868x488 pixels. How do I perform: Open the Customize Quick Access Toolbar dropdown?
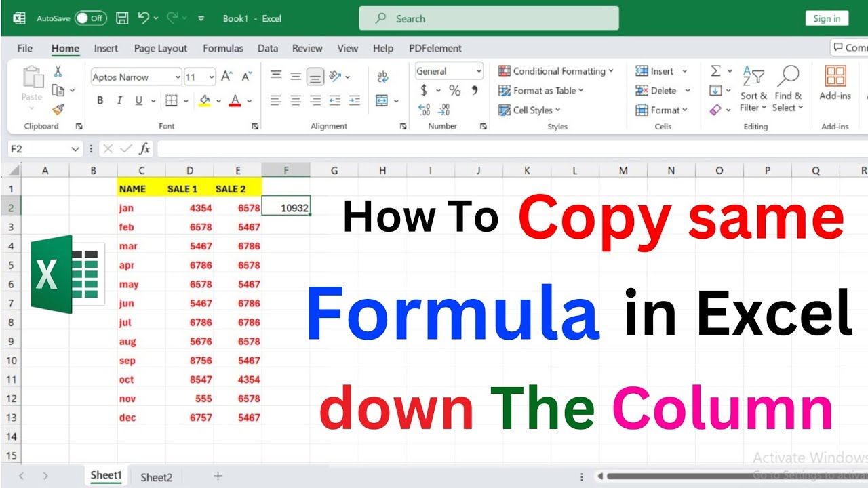[201, 18]
